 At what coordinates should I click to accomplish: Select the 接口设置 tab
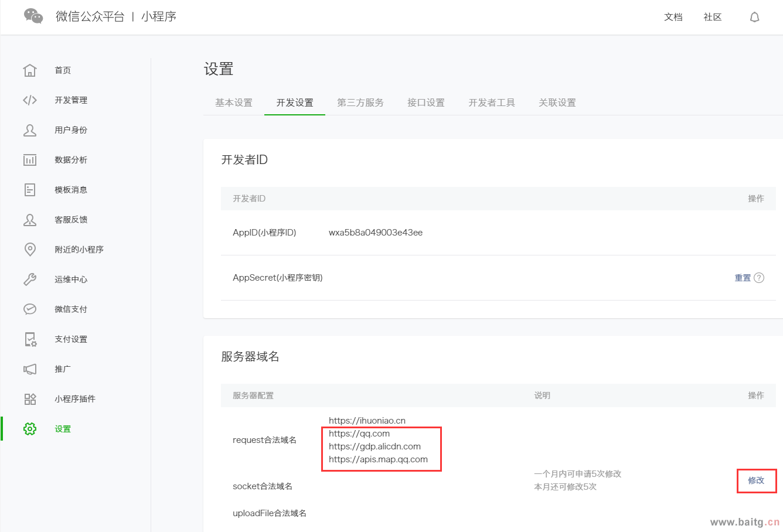coord(425,102)
